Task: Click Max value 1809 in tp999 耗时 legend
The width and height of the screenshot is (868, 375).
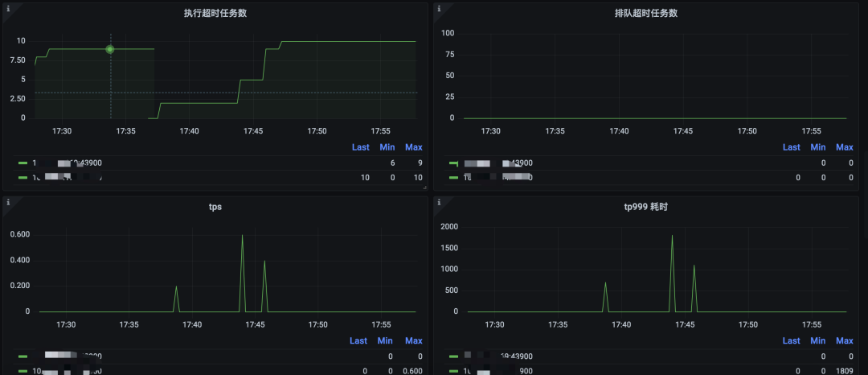Action: [845, 370]
